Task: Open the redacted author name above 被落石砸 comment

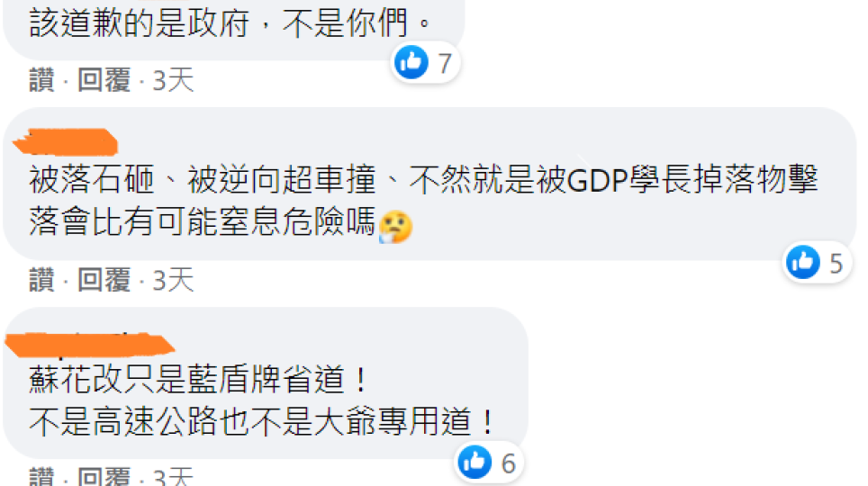Action: pyautogui.click(x=66, y=141)
